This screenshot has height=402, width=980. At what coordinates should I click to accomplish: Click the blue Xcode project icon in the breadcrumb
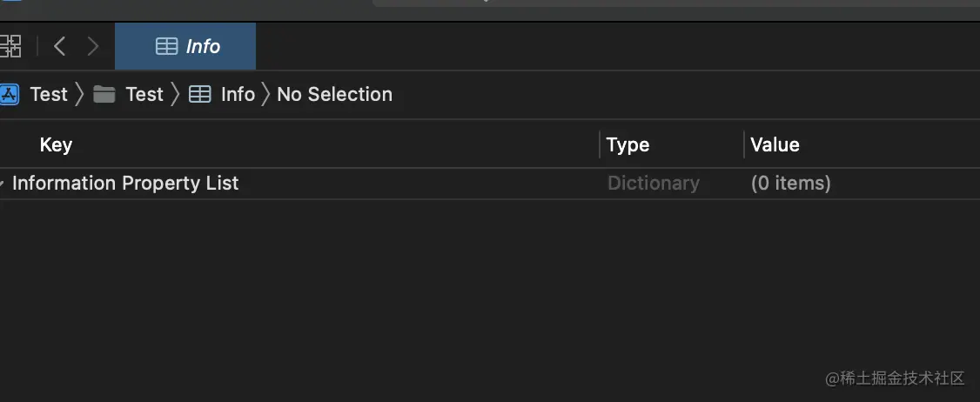click(x=9, y=94)
